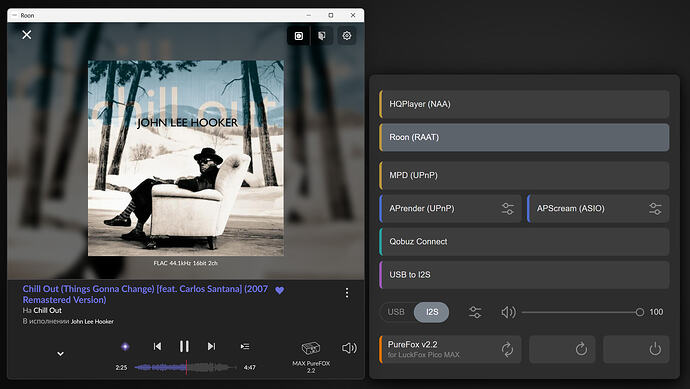Select HQPlayer (NAA) mode
This screenshot has width=690, height=389.
[x=524, y=104]
